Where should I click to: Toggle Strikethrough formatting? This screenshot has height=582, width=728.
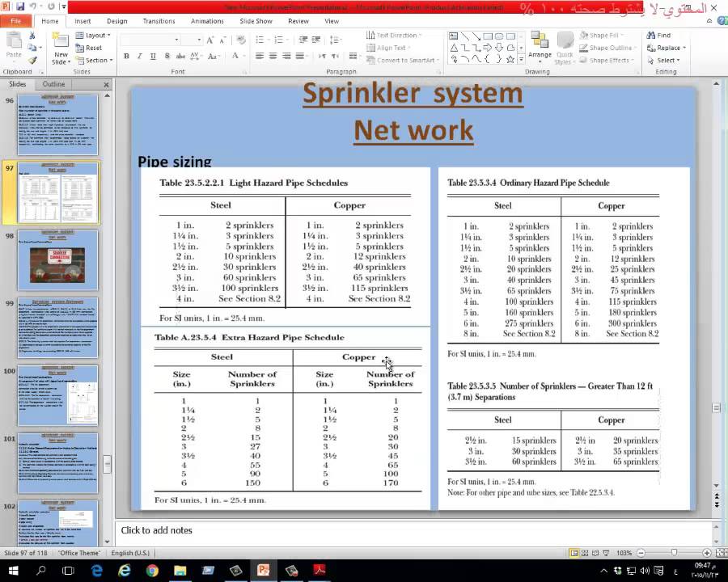180,56
